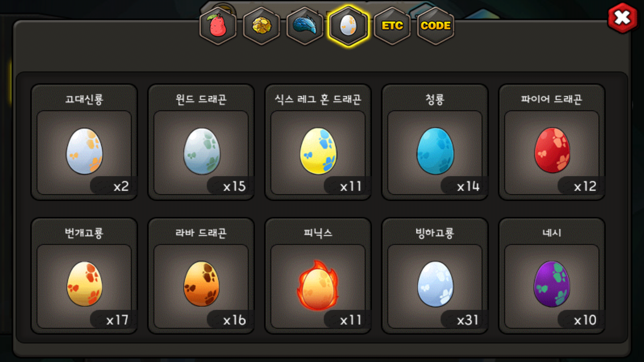Choose the 라바 드래곤 lava egg
This screenshot has width=644, height=362.
[x=201, y=284]
